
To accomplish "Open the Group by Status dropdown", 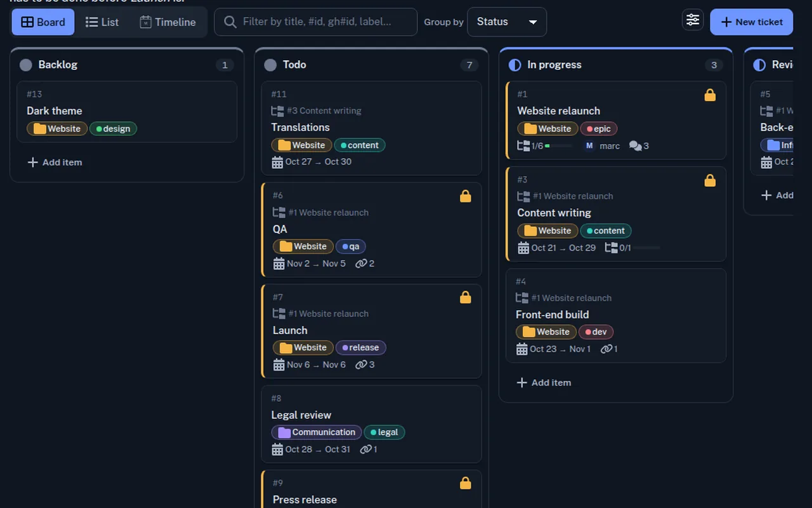I will coord(507,22).
